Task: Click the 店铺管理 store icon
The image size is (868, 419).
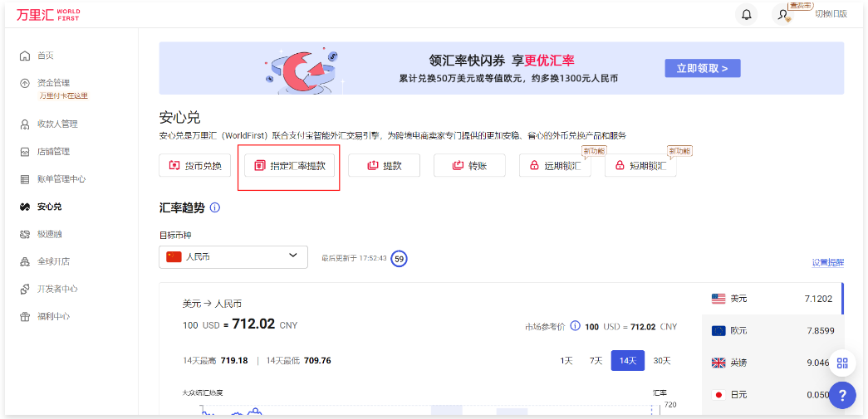Action: tap(24, 152)
